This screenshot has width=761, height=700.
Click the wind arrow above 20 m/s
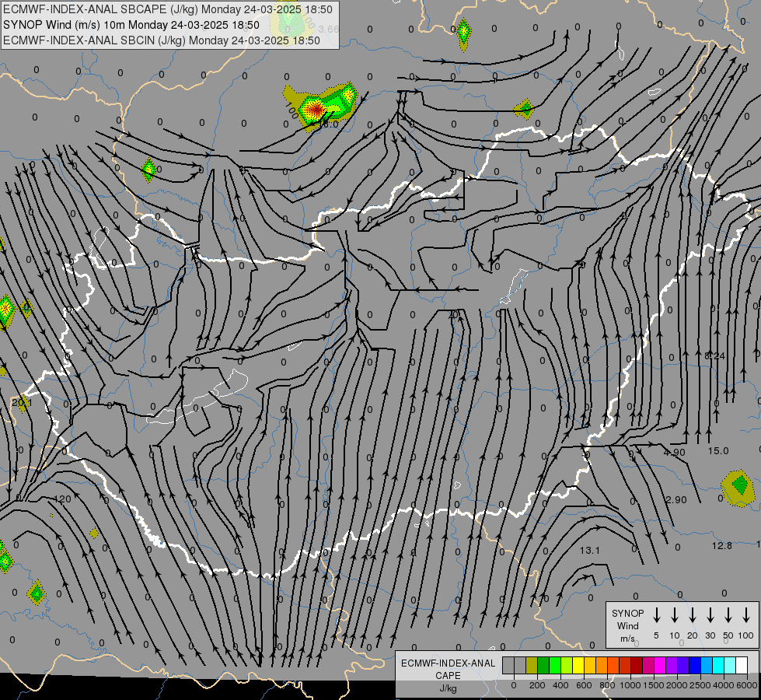point(692,615)
